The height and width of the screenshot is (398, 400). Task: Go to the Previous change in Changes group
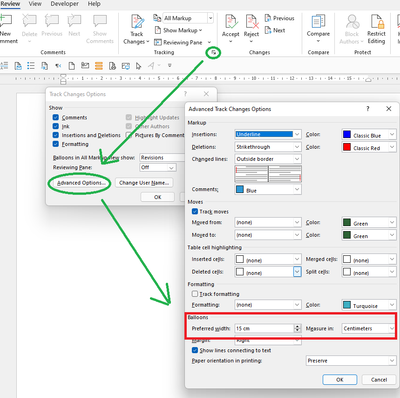pos(280,18)
